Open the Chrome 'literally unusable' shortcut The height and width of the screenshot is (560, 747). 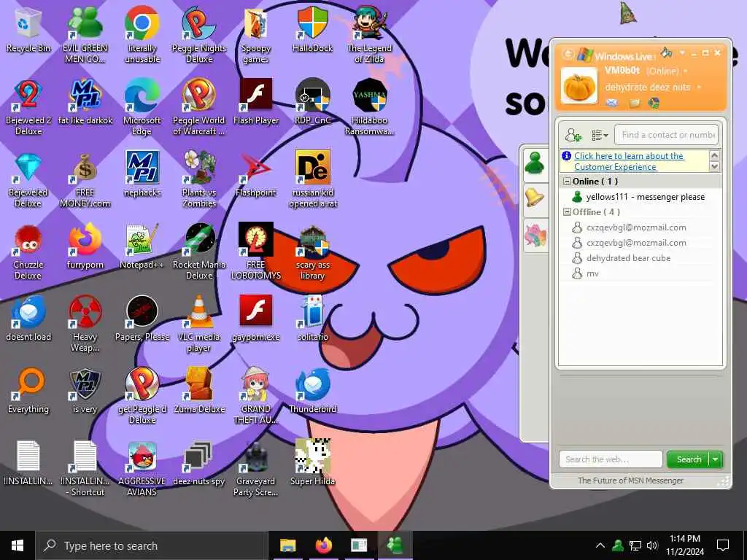point(142,34)
